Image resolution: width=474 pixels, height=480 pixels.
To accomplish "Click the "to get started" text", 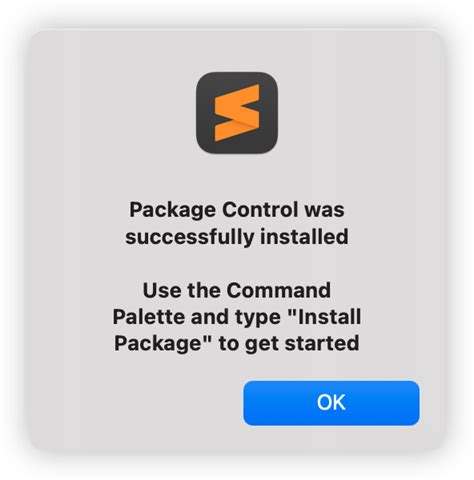I will [289, 343].
